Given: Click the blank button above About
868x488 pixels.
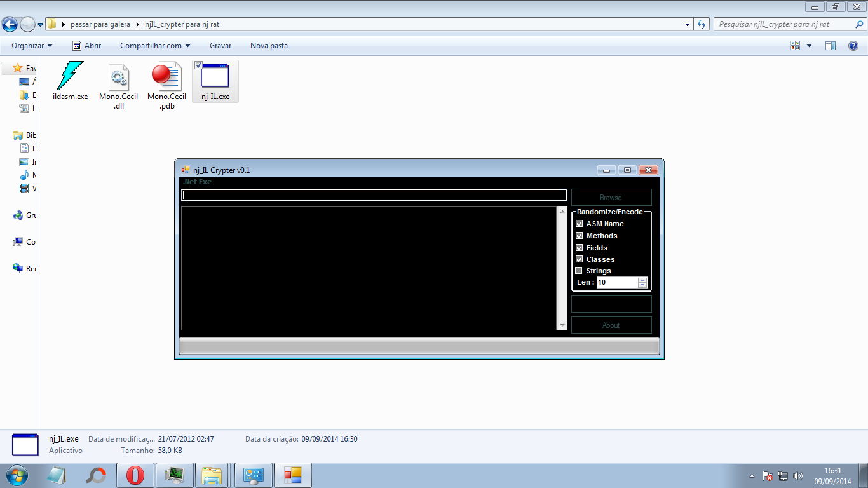Looking at the screenshot, I should point(611,304).
